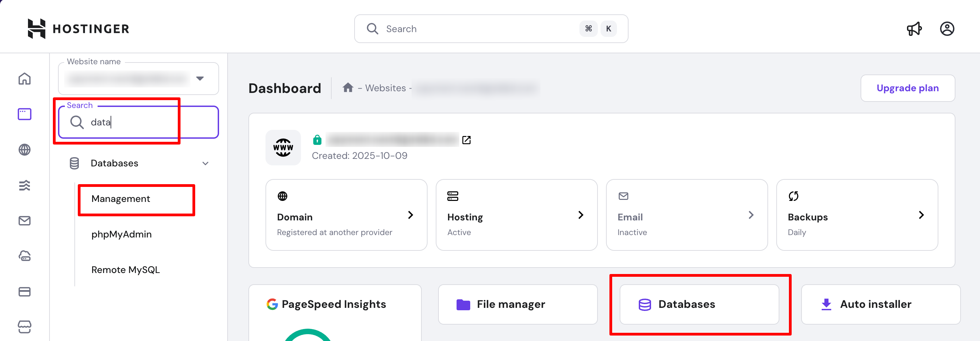This screenshot has width=980, height=341.
Task: Click the 'Registered at another provider' text
Action: (334, 232)
